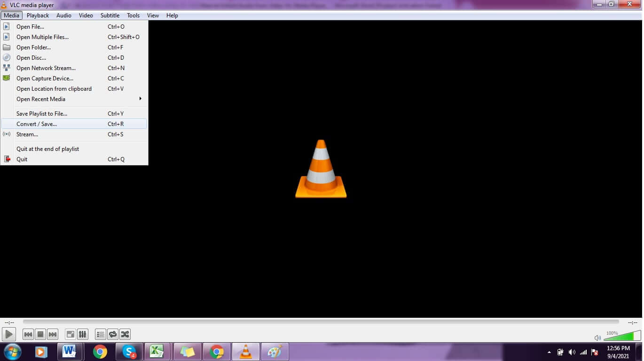Toggle Quit at the end of playlist
This screenshot has width=644, height=361.
coord(74,149)
